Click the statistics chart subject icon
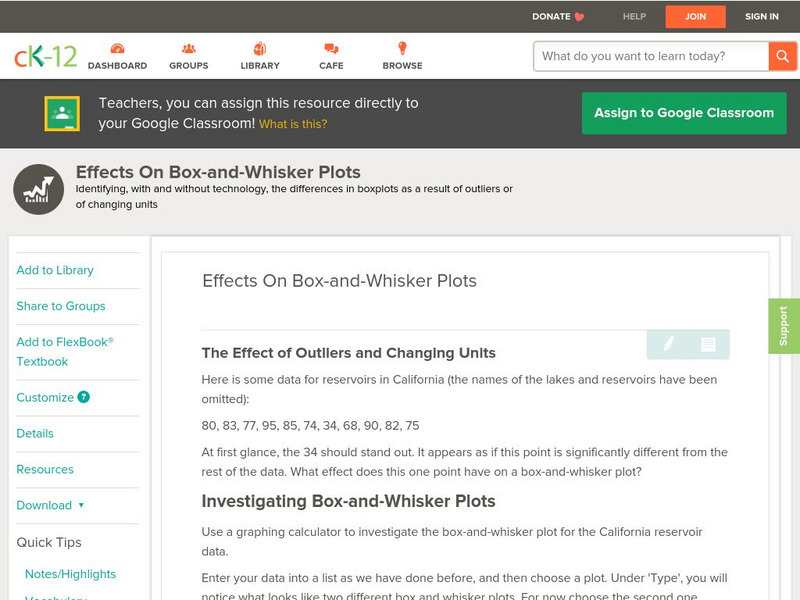This screenshot has width=800, height=600. point(39,189)
